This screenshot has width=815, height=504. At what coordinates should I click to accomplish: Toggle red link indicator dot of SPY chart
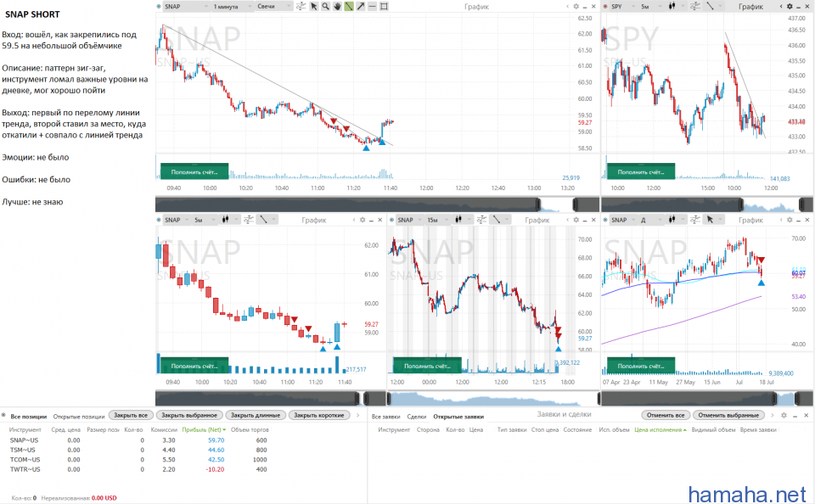(x=605, y=6)
